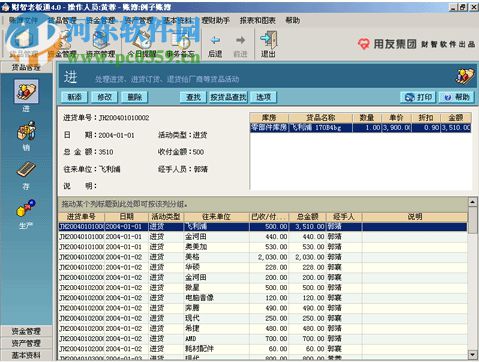The height and width of the screenshot is (362, 479).
Task: Open the 理财助手 menu
Action: [x=215, y=20]
